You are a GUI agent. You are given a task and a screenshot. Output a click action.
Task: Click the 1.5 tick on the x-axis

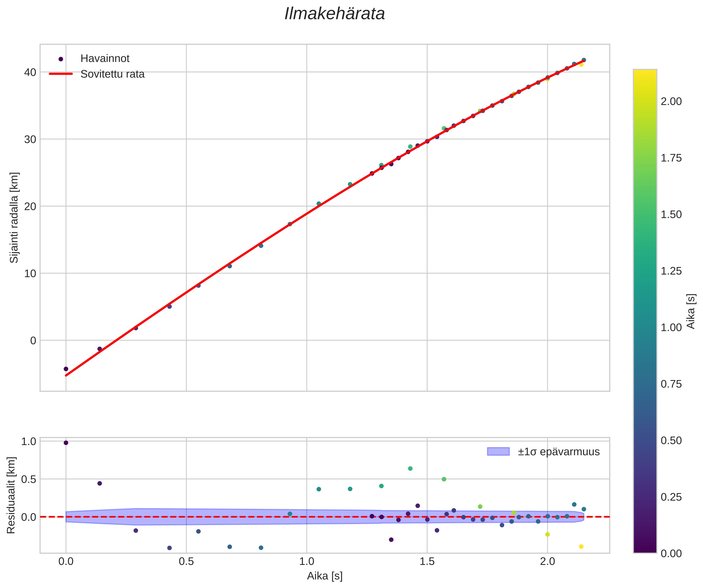pyautogui.click(x=427, y=561)
